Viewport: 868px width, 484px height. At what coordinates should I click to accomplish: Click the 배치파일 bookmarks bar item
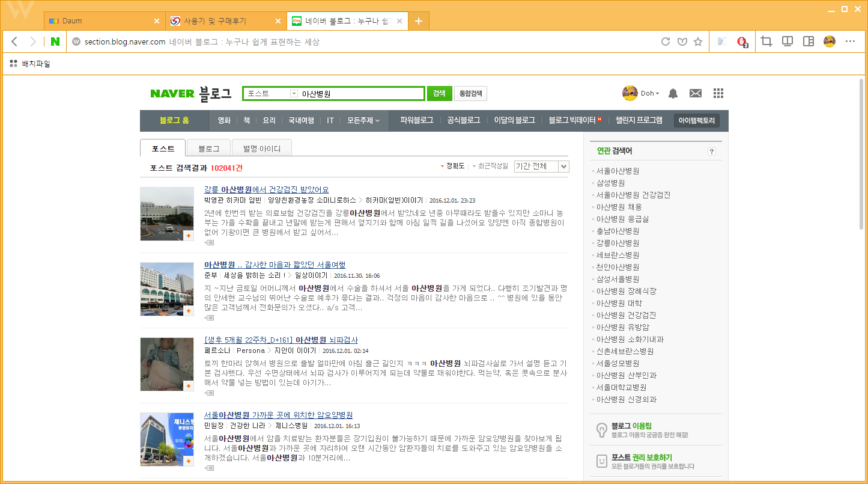click(30, 63)
